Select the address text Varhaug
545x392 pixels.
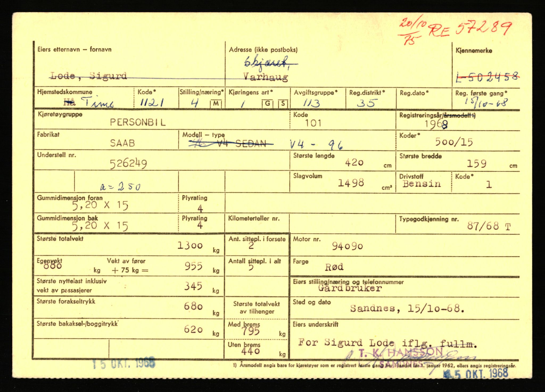point(266,77)
